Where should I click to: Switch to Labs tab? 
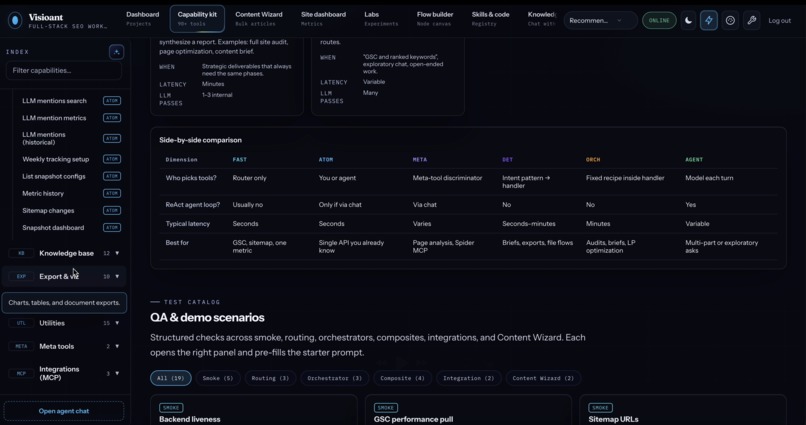[381, 19]
